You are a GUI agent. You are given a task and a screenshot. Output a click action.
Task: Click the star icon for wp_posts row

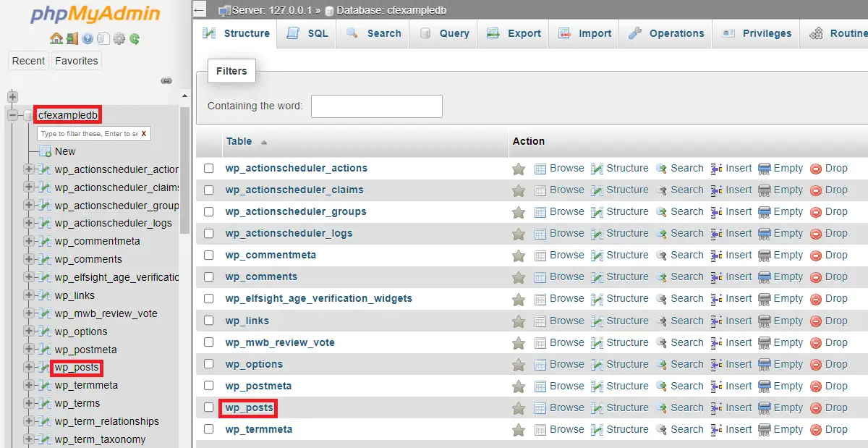click(519, 408)
